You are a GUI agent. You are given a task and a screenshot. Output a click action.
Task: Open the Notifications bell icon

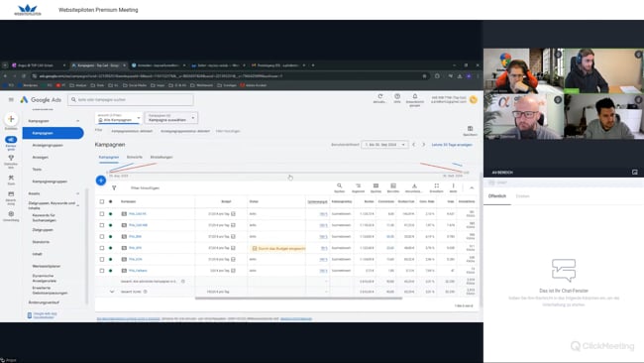coord(415,96)
